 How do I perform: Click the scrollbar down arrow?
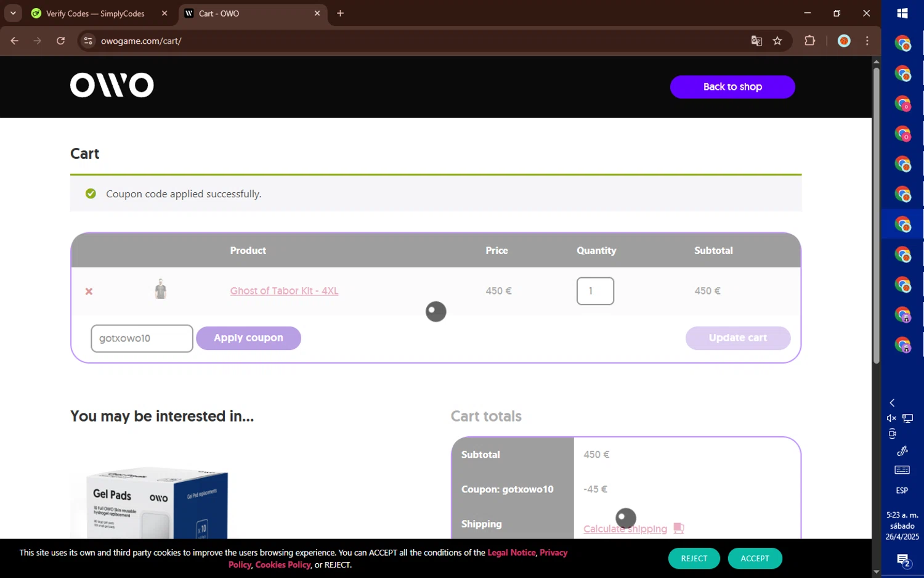(x=876, y=572)
